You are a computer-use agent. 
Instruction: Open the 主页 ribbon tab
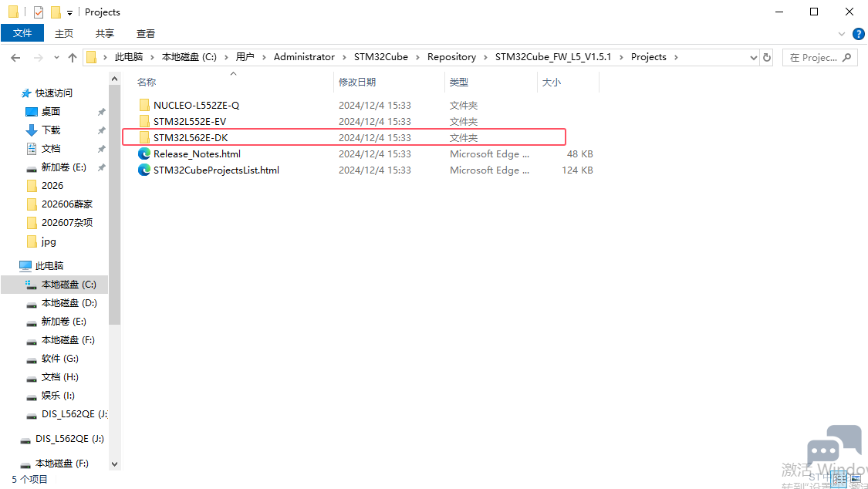coord(64,33)
